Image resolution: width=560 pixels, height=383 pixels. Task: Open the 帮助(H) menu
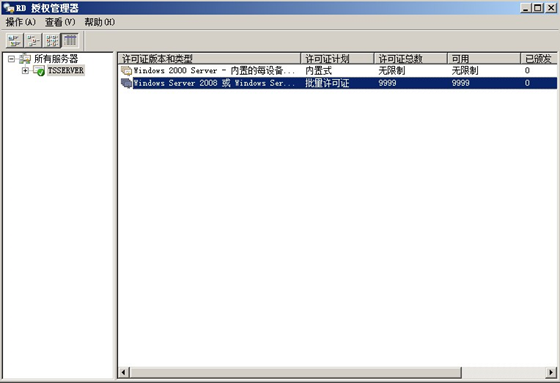pos(100,22)
